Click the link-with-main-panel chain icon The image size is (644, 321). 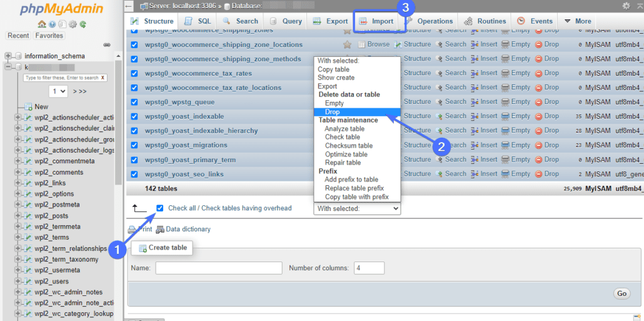[107, 44]
